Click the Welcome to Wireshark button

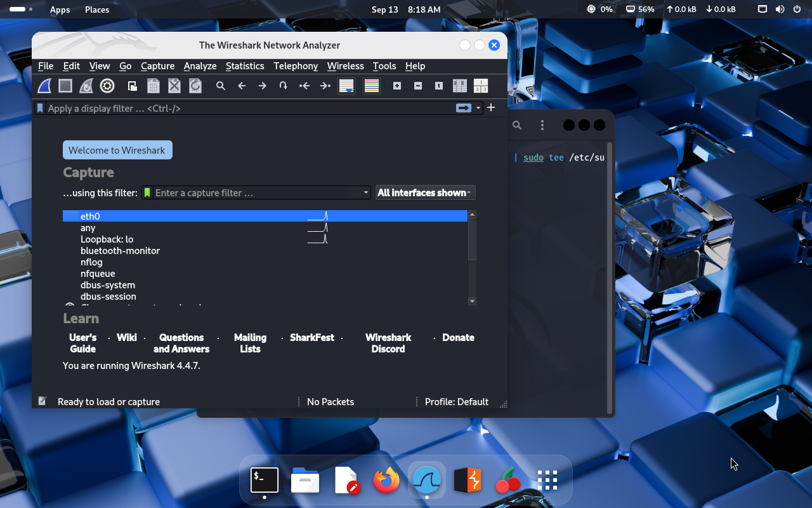tap(117, 150)
